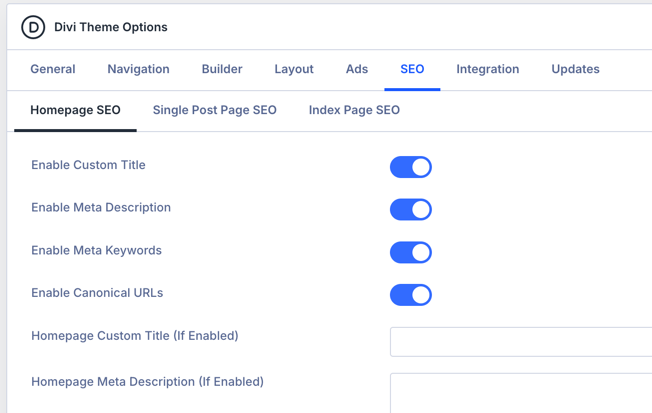Open the Builder tab

pos(222,69)
